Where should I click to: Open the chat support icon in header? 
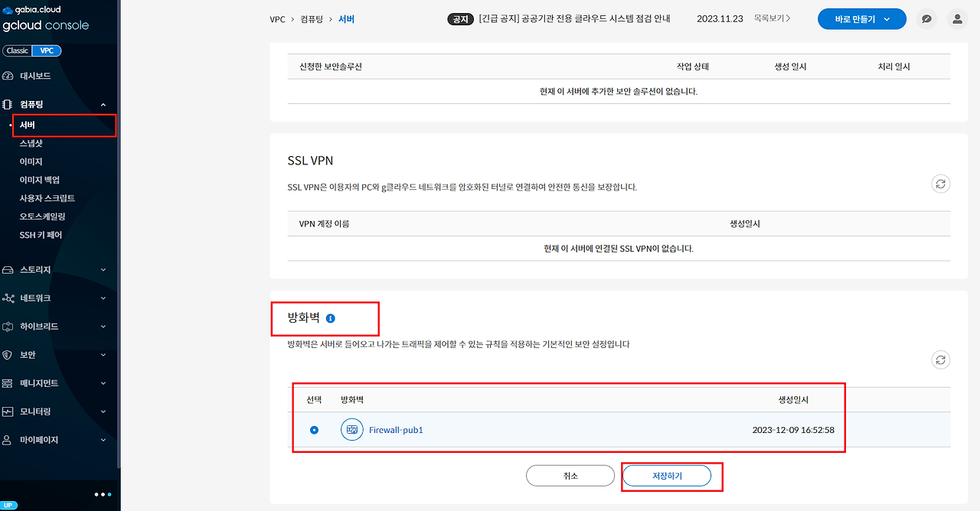(926, 19)
